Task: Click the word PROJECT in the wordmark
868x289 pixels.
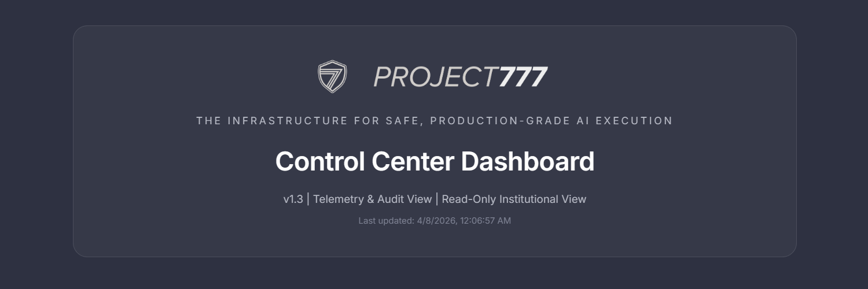Action: point(436,77)
